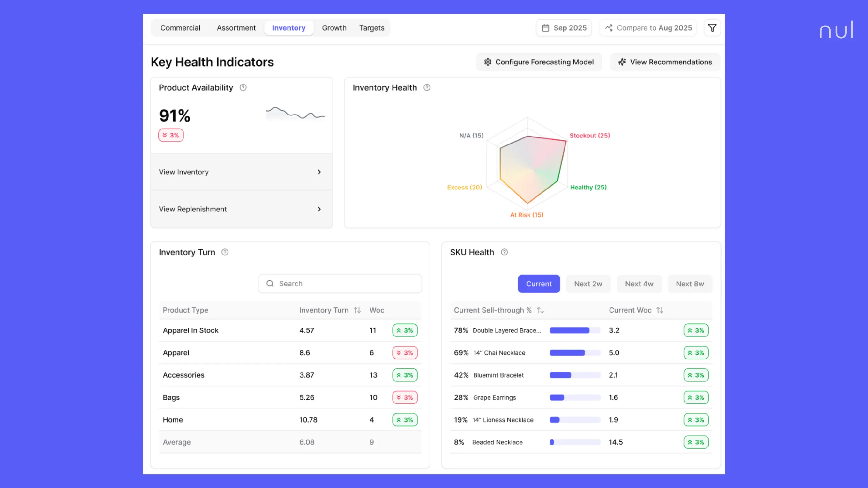This screenshot has width=868, height=488.
Task: Select the Current toggle in SKU Health
Action: pos(538,284)
